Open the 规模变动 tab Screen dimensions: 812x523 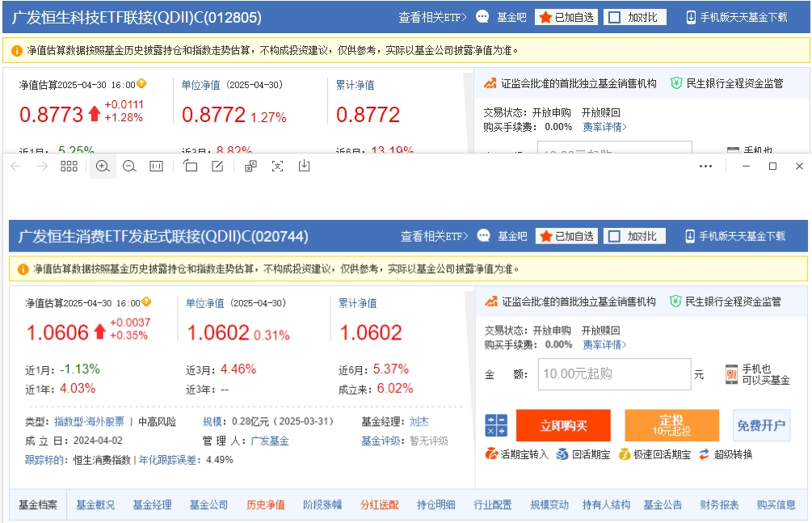(549, 505)
